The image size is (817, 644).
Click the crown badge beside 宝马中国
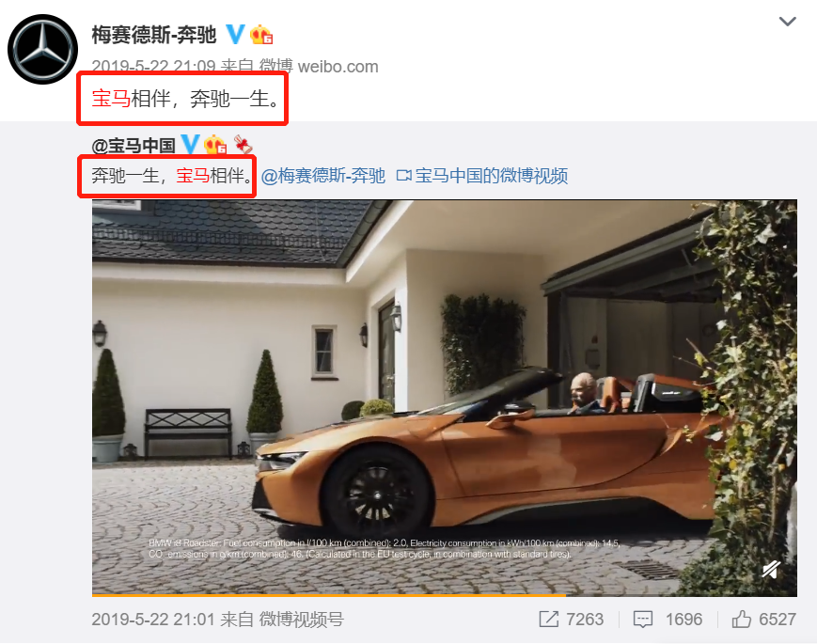[x=214, y=145]
